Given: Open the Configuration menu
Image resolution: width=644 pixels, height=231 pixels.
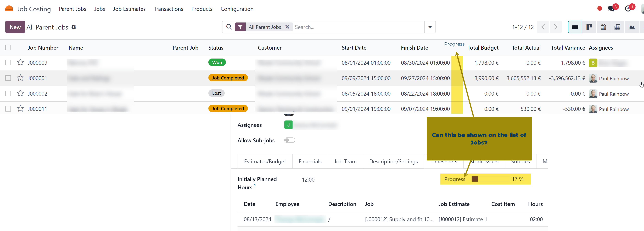Looking at the screenshot, I should pos(237,9).
